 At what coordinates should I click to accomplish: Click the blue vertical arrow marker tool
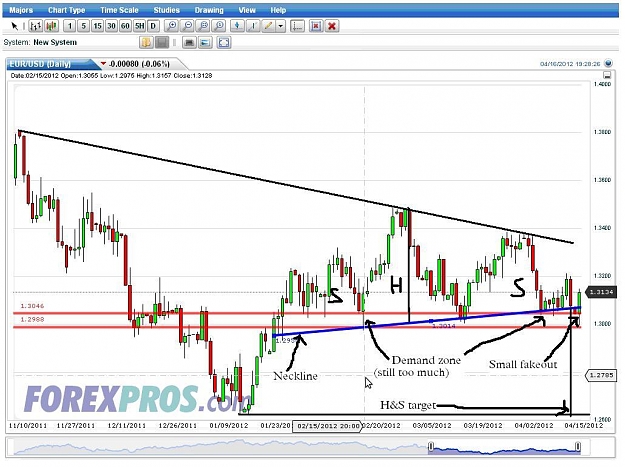237,26
